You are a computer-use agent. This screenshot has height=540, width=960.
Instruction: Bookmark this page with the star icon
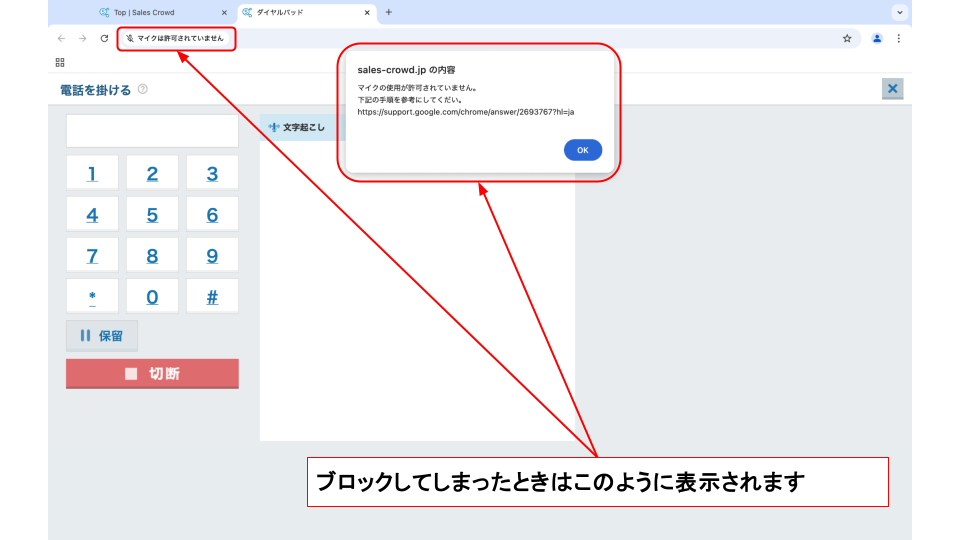tap(847, 38)
